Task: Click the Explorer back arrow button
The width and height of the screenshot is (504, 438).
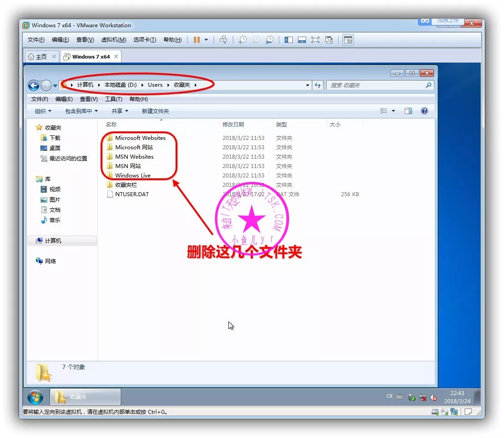Action: [34, 85]
